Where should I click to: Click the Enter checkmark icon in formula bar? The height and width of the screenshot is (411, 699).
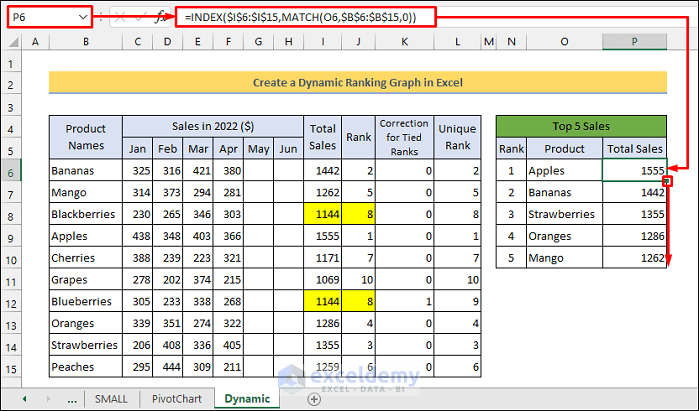140,17
